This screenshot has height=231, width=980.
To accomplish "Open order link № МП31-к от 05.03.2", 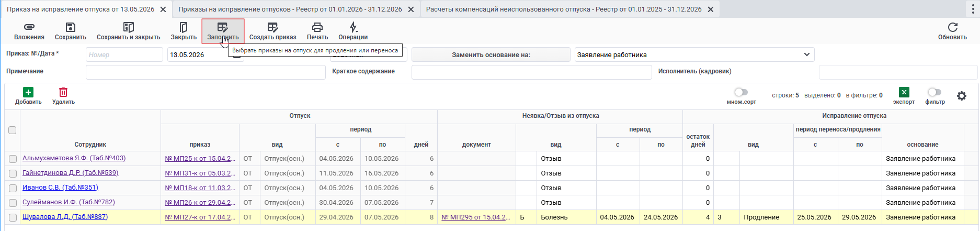I will coord(200,173).
